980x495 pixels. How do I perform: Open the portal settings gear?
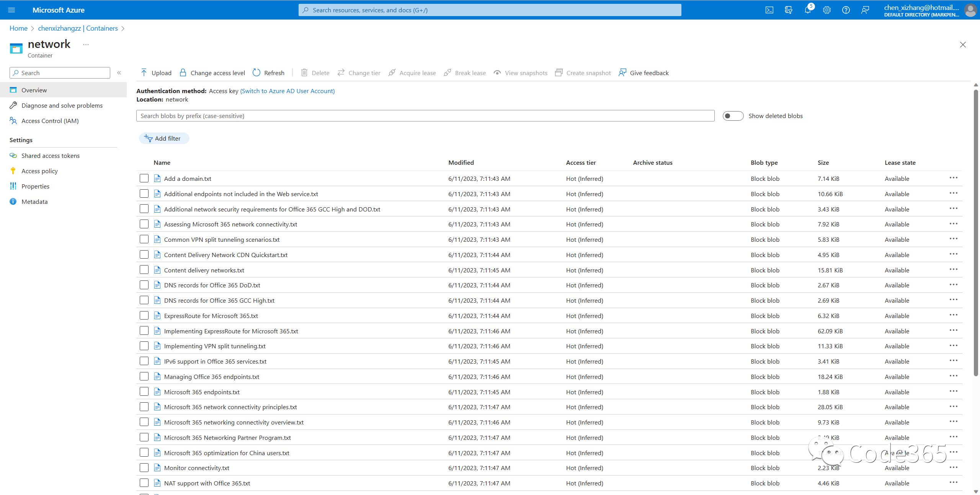click(827, 10)
